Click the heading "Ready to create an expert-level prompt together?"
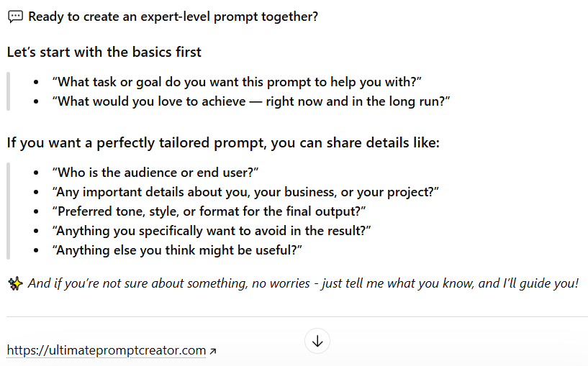Image resolution: width=588 pixels, height=366 pixels. (173, 17)
